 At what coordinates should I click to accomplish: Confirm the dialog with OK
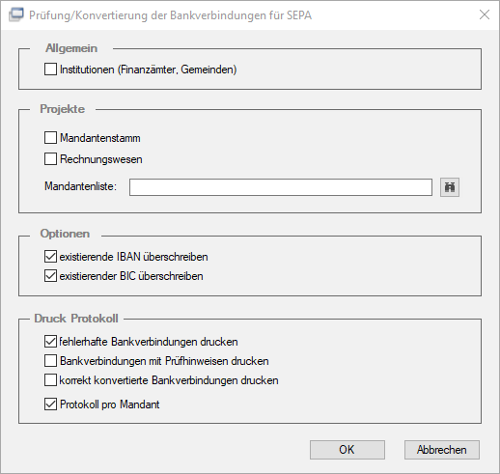[347, 450]
